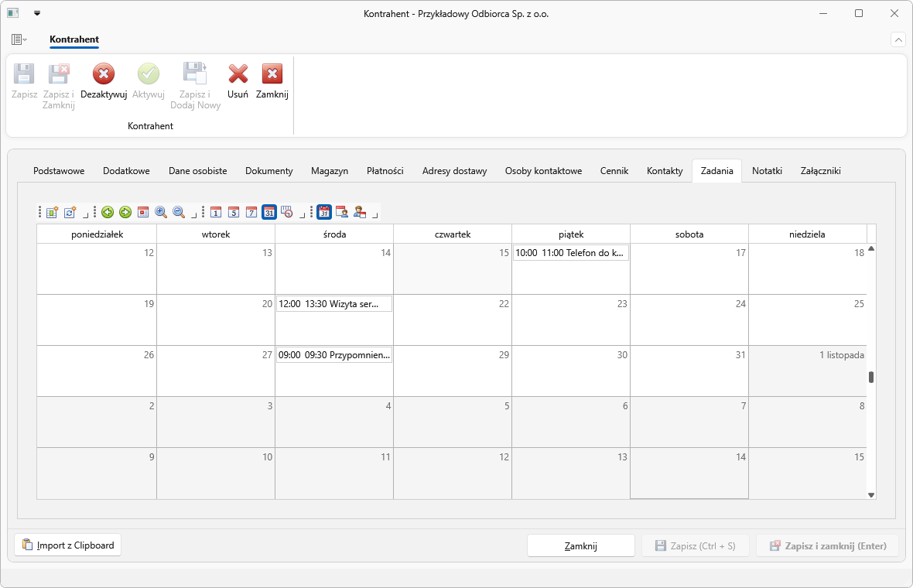Open the application menu dropdown left of Kontrahent
Screen dimensions: 913x588
(19, 39)
